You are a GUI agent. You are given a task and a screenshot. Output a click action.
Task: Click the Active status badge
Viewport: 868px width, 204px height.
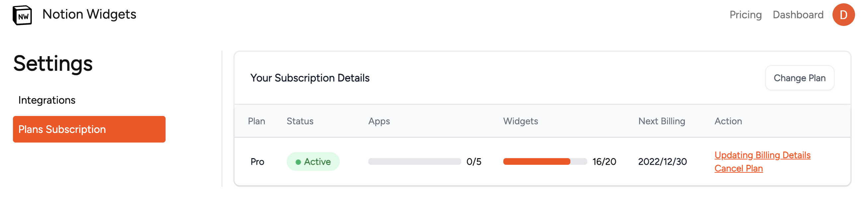pyautogui.click(x=313, y=161)
